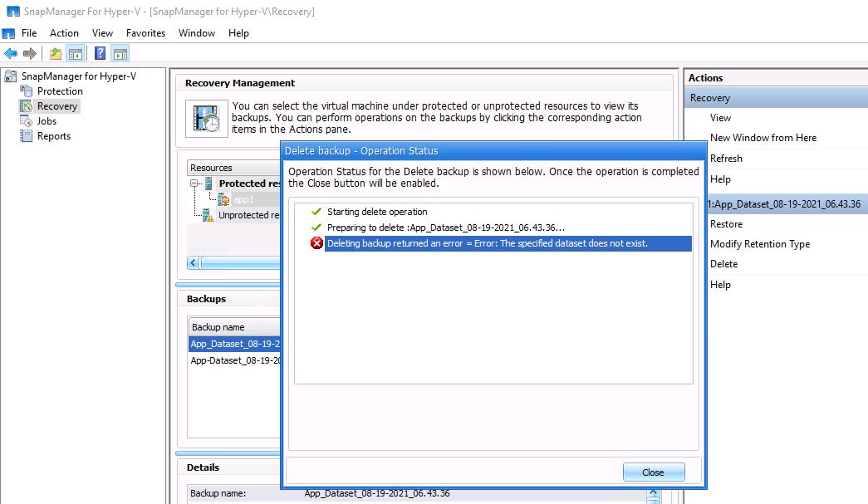Select Unprotected resources tree node
The height and width of the screenshot is (504, 868).
248,215
